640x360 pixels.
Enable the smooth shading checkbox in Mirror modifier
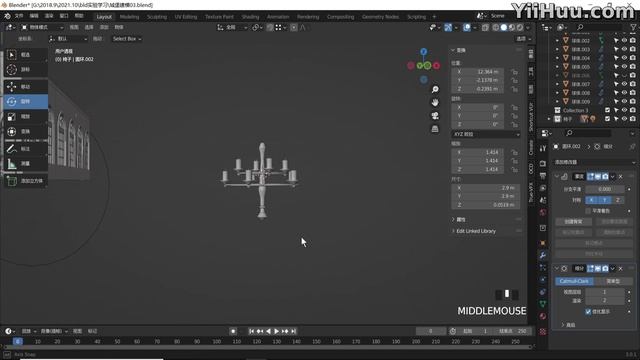click(588, 211)
